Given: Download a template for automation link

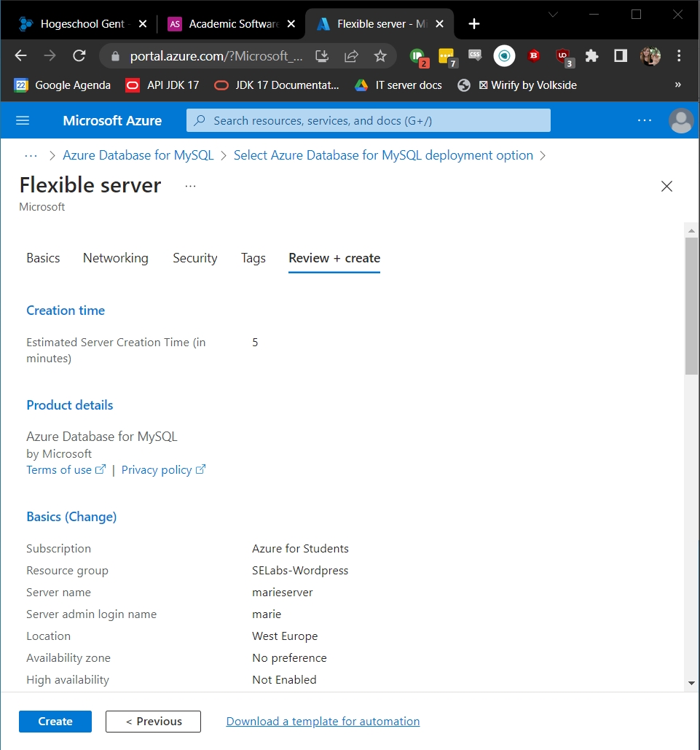Looking at the screenshot, I should click(323, 722).
